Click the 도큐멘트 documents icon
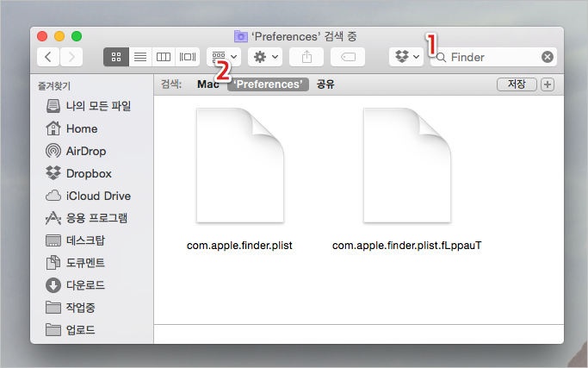 pyautogui.click(x=53, y=263)
